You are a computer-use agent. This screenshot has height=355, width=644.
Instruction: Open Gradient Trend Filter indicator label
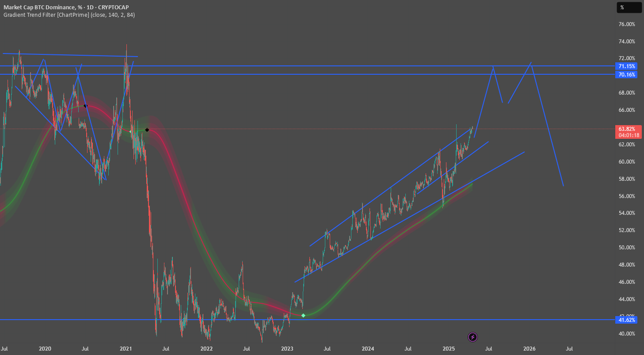pos(69,15)
